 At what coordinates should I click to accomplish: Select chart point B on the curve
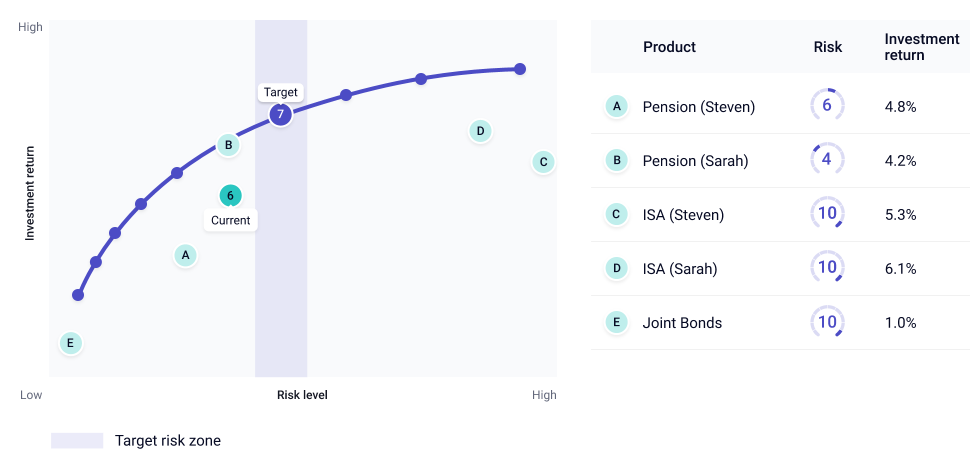(x=228, y=145)
